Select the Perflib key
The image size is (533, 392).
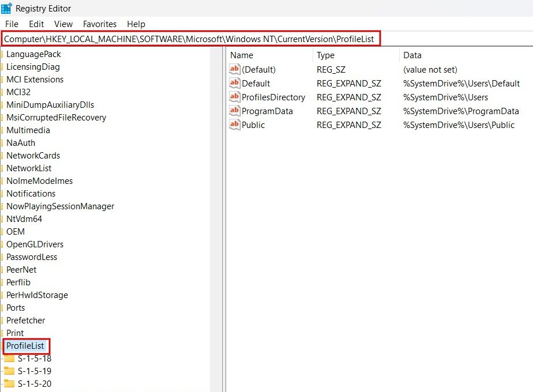coord(19,282)
